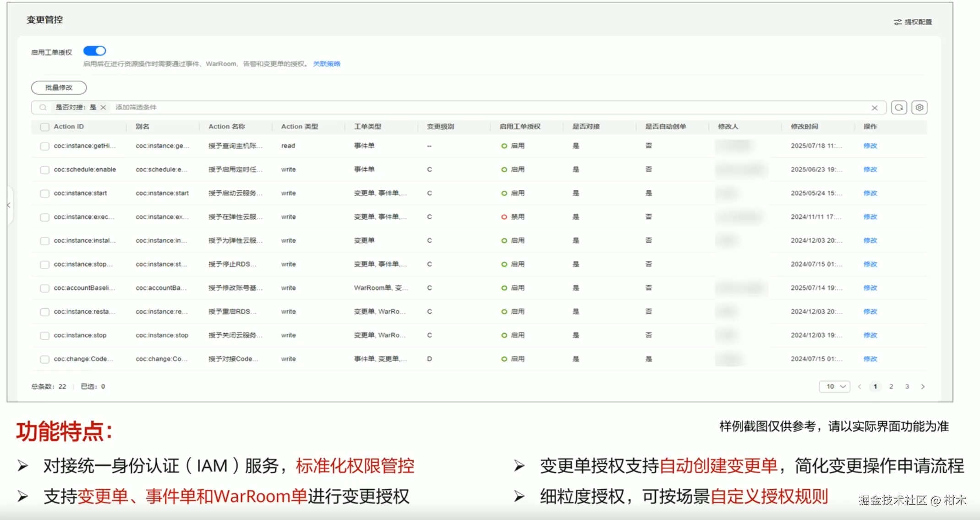Open table column settings gear icon

[919, 107]
